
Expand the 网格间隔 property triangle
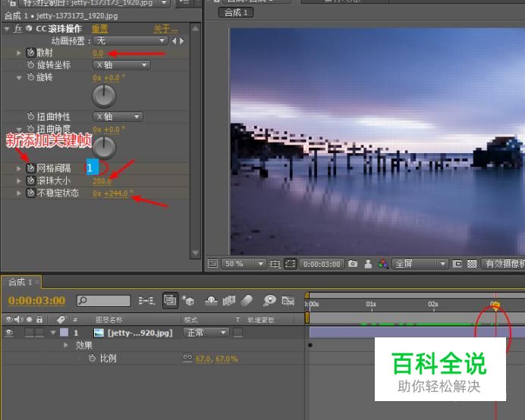click(19, 168)
